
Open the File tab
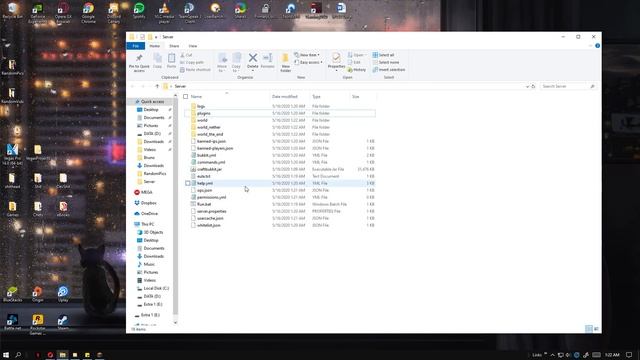click(x=136, y=46)
